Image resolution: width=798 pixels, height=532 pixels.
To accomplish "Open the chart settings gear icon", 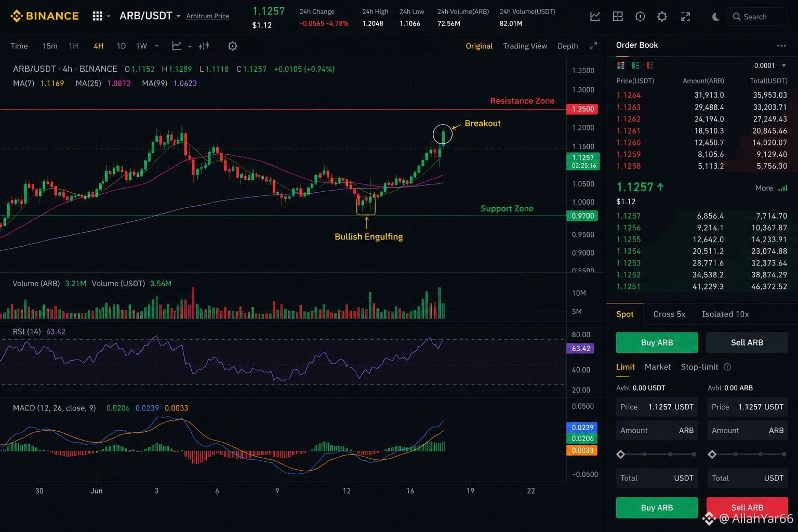I will point(233,46).
